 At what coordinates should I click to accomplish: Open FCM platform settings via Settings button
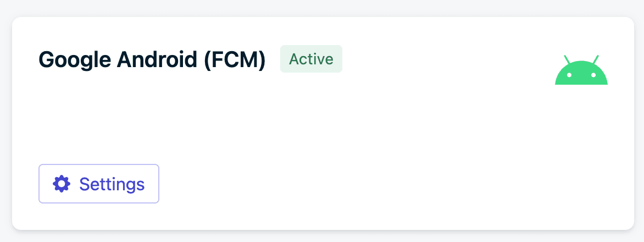99,184
